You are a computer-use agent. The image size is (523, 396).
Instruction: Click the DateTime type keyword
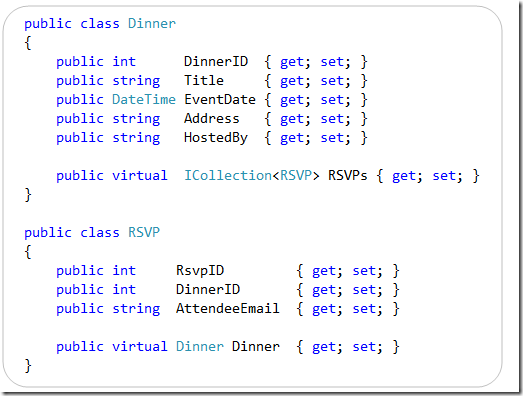pos(144,99)
